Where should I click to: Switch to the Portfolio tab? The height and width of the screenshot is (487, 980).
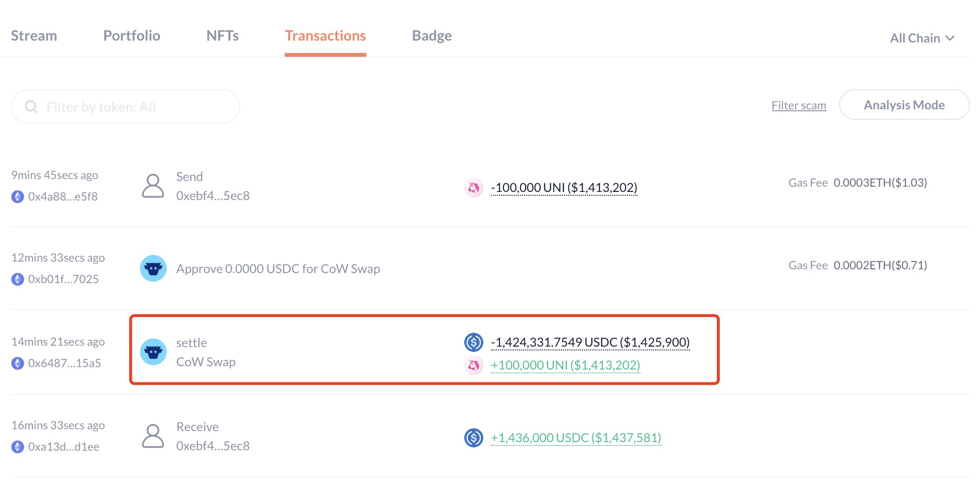131,36
